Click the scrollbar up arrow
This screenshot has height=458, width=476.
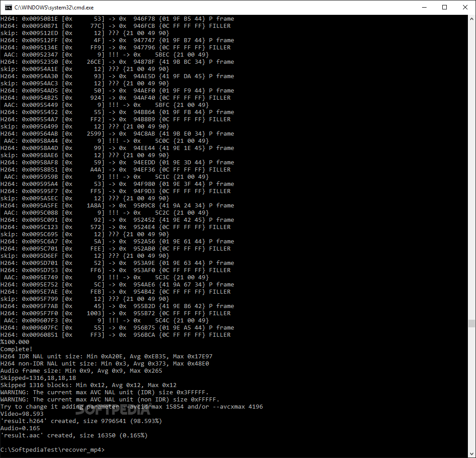(x=472, y=19)
